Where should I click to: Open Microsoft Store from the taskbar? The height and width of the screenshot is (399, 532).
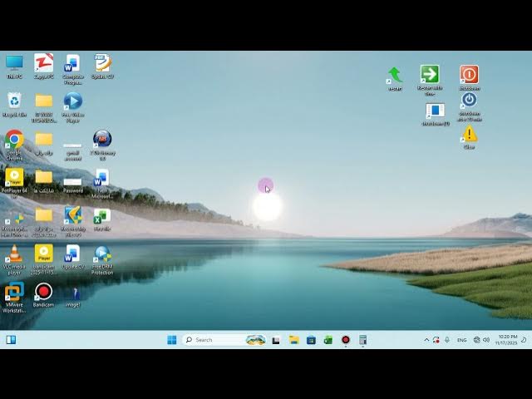point(311,340)
